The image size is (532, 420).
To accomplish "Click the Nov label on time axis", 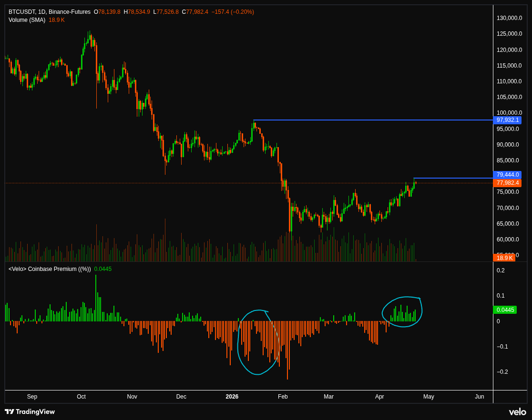I will click(132, 396).
